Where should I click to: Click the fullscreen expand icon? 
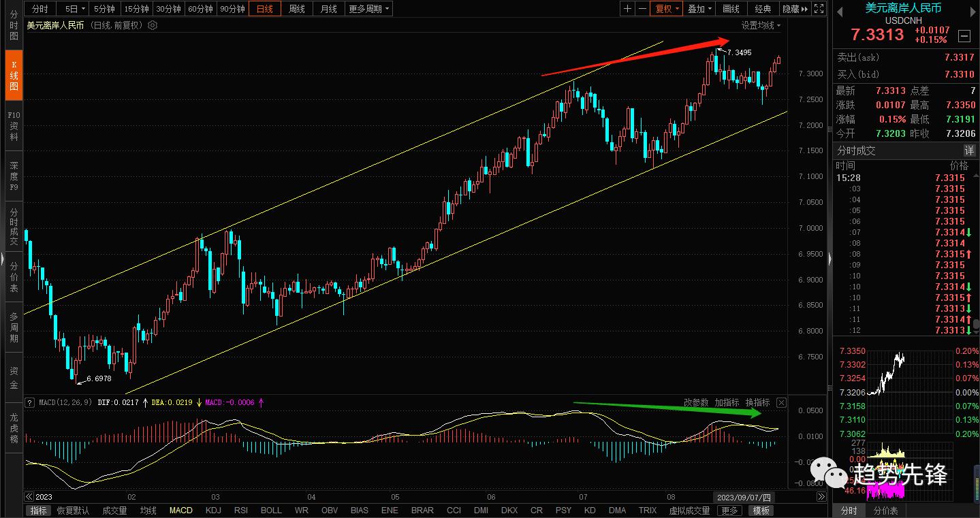(819, 9)
